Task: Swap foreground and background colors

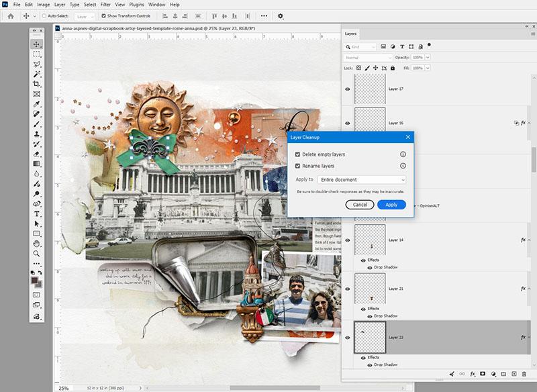Action: 40,273
